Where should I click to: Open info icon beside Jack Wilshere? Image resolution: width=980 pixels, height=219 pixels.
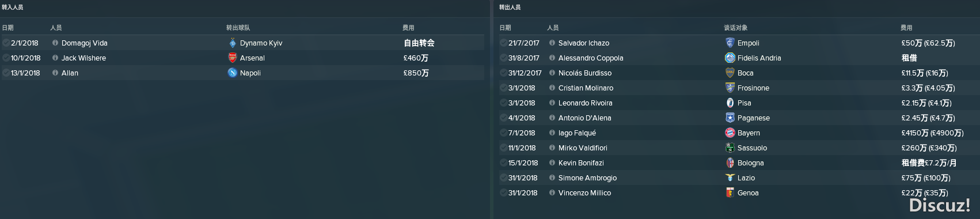click(x=55, y=58)
